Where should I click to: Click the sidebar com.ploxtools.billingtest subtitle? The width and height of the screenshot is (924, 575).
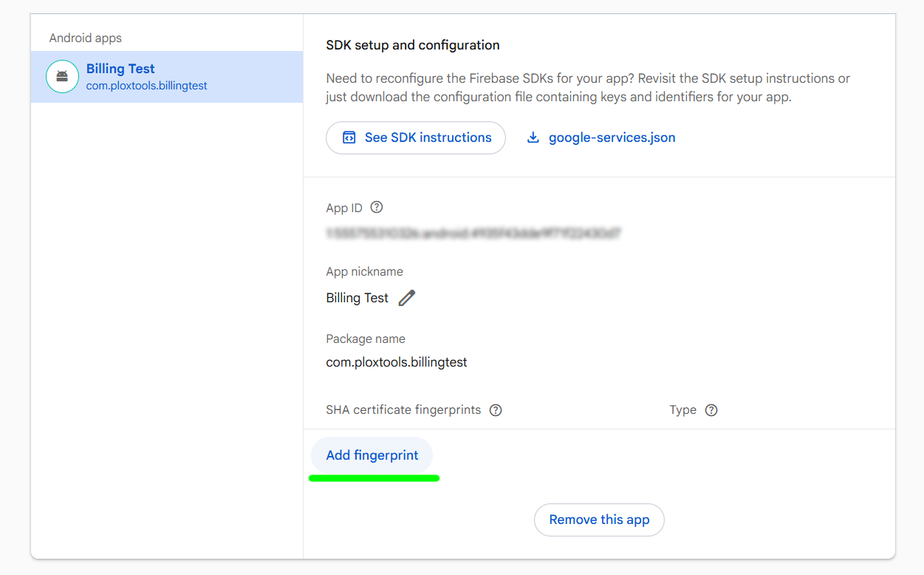pos(146,86)
